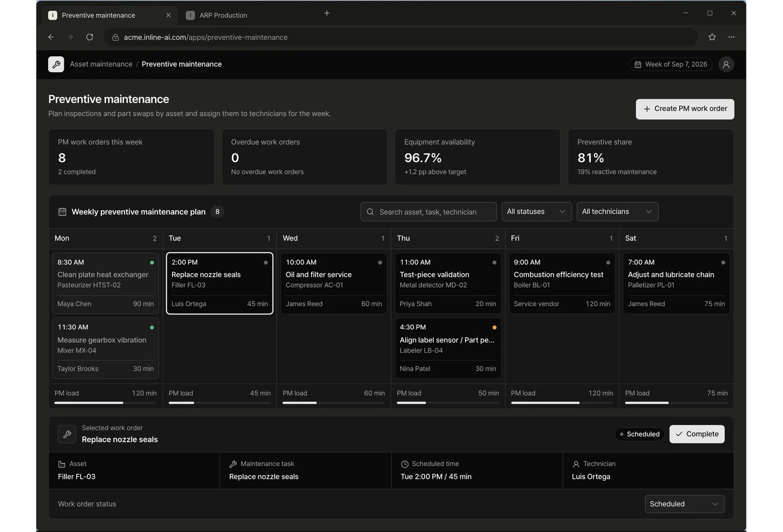Click the Friday PM load progress bar
This screenshot has width=783, height=532.
(562, 403)
